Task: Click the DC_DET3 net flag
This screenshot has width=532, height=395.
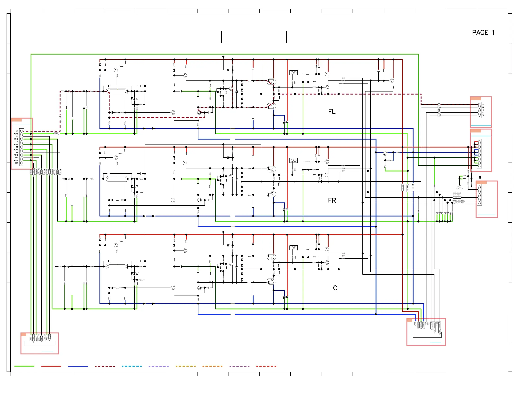Action: pyautogui.click(x=457, y=192)
